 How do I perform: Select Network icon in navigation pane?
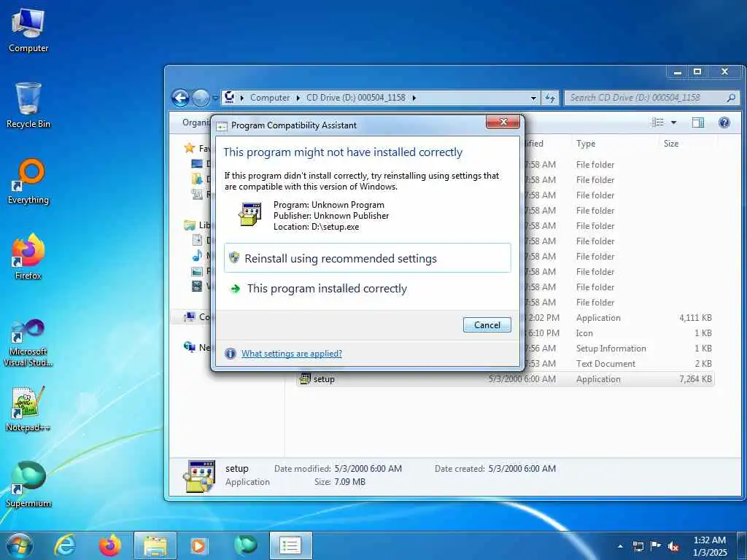(190, 347)
